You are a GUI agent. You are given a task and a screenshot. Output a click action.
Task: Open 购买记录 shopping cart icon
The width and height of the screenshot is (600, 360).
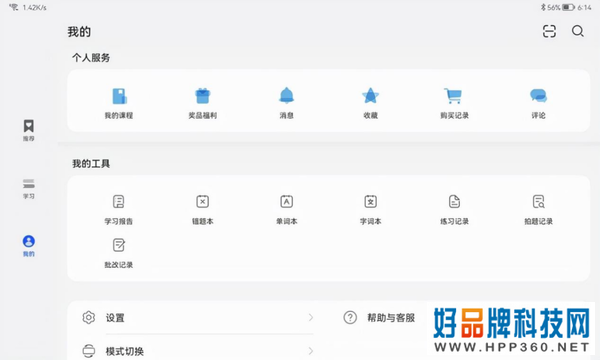(x=453, y=96)
